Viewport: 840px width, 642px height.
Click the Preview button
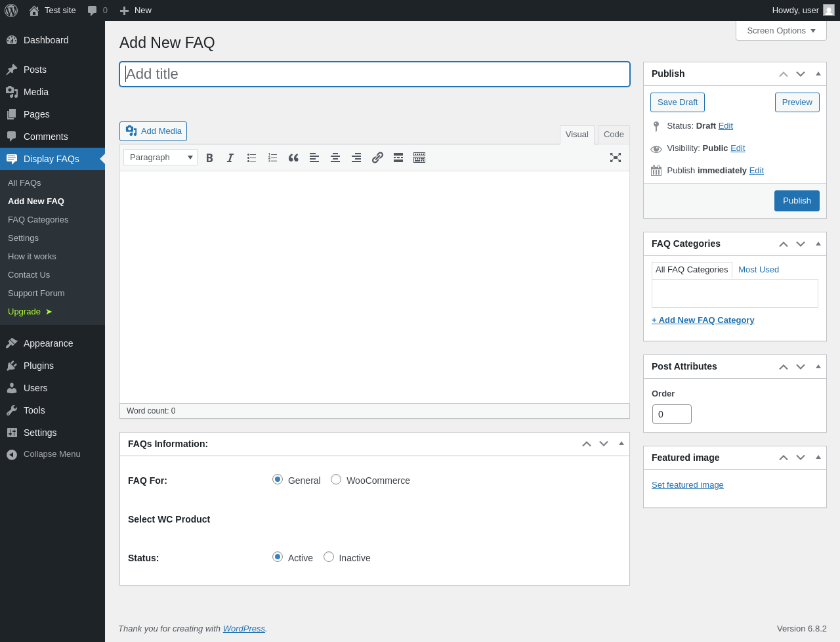(x=797, y=102)
